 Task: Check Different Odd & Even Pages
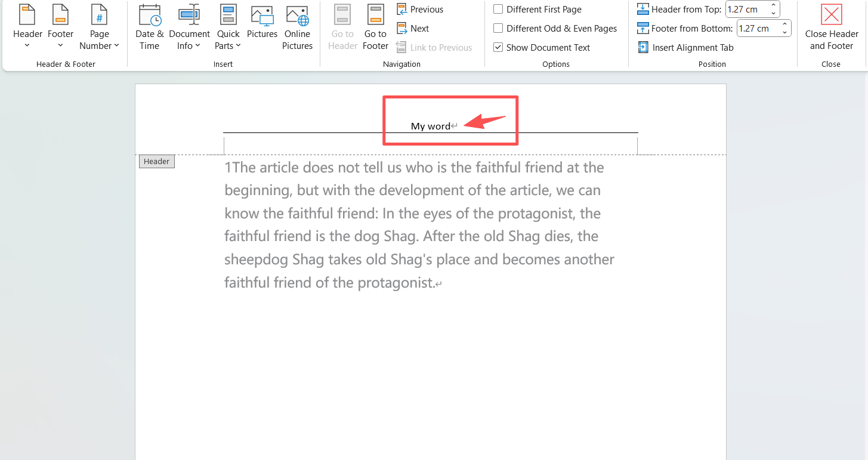pyautogui.click(x=498, y=29)
